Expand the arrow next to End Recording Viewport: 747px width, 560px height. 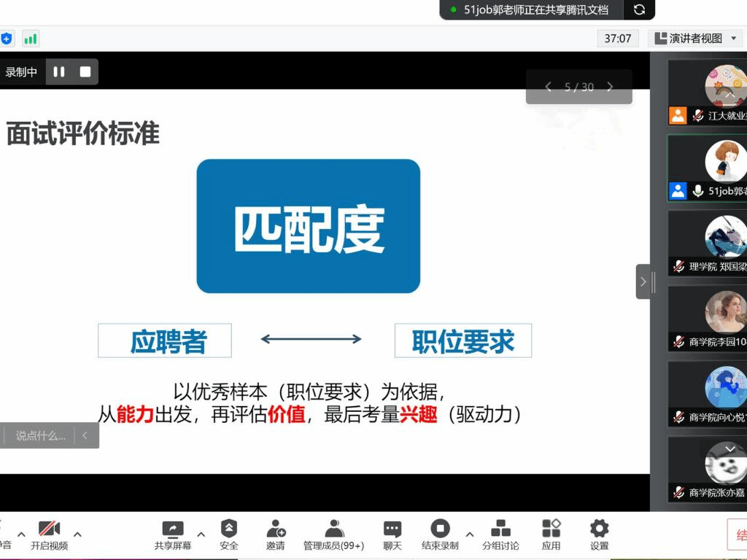pos(470,534)
